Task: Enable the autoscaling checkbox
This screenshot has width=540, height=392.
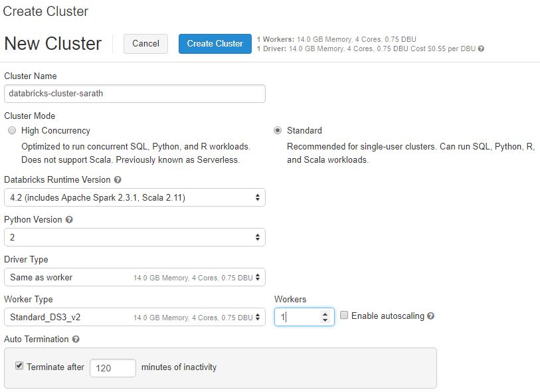Action: click(343, 314)
